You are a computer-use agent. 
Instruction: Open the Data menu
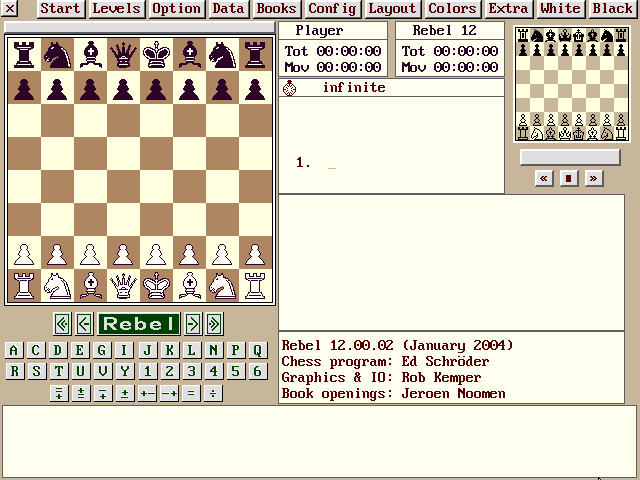pos(229,9)
